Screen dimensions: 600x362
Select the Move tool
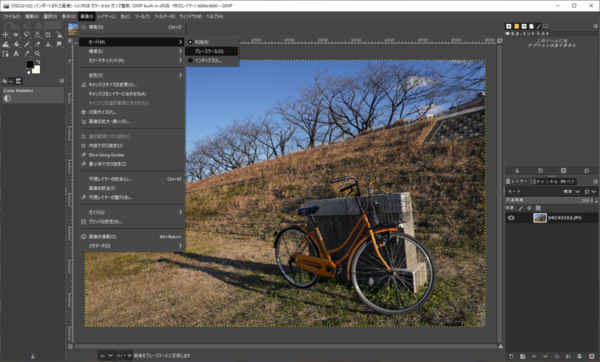coord(5,34)
